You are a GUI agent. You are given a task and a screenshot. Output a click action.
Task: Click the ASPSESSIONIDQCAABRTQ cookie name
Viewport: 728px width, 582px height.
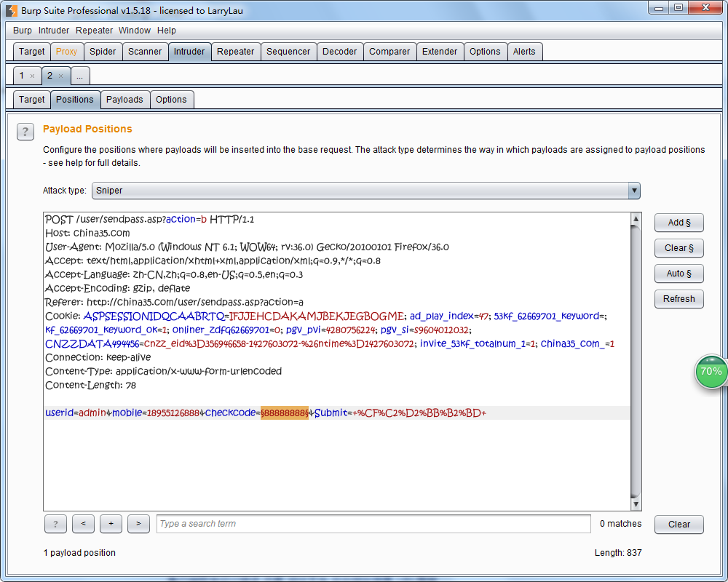tap(154, 316)
